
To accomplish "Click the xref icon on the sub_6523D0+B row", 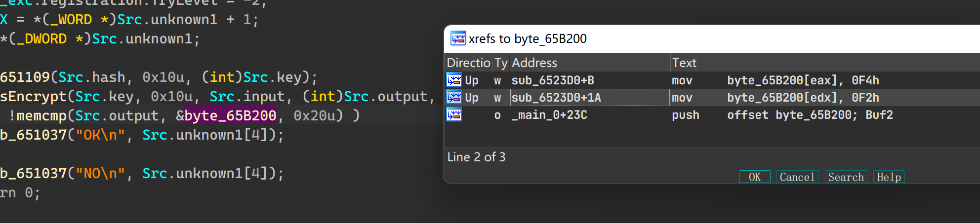I will click(454, 80).
